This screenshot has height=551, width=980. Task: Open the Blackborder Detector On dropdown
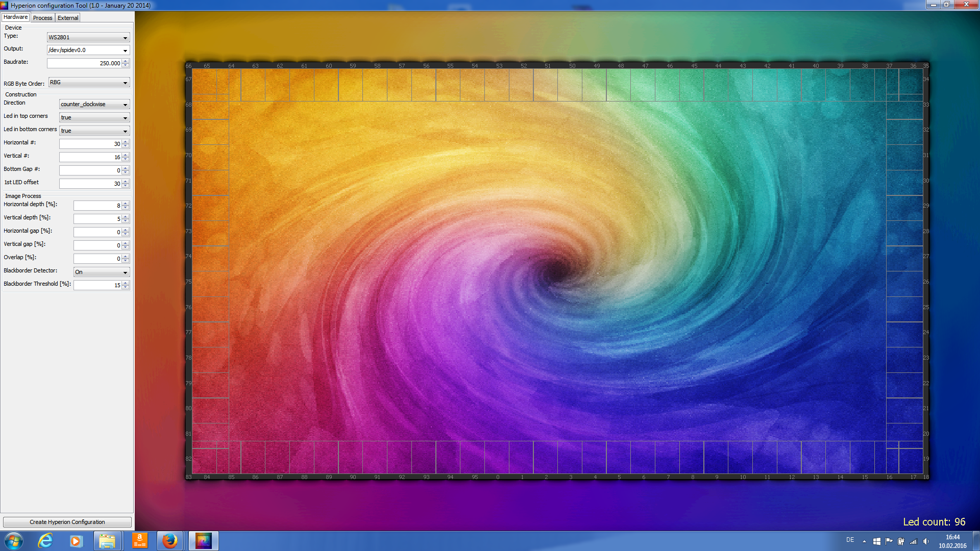click(102, 272)
